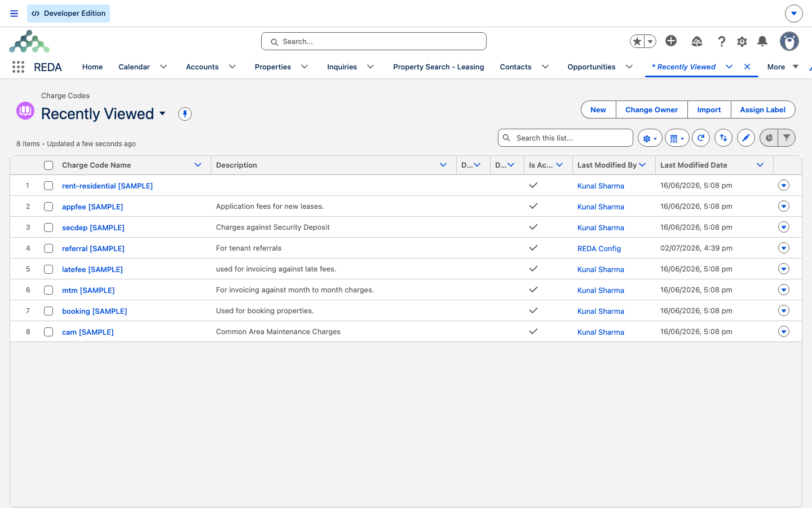Switch to Property Search - Leasing tab
This screenshot has width=812, height=508.
coord(439,67)
